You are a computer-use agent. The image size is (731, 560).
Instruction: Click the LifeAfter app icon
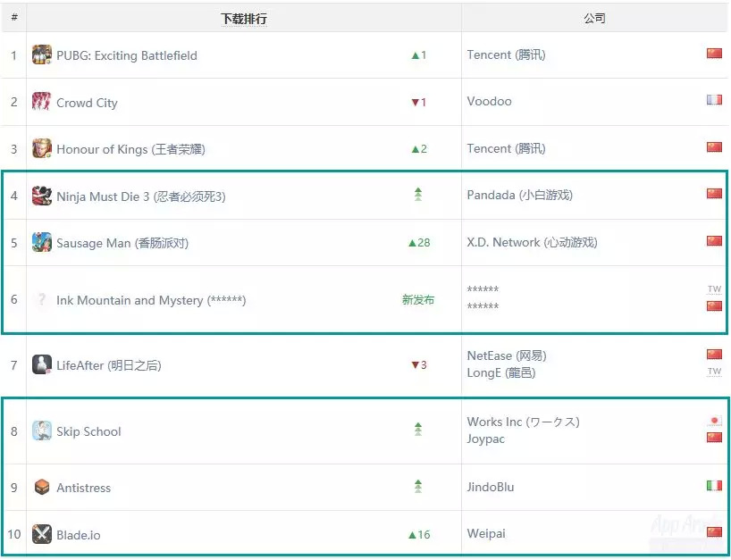click(x=42, y=364)
